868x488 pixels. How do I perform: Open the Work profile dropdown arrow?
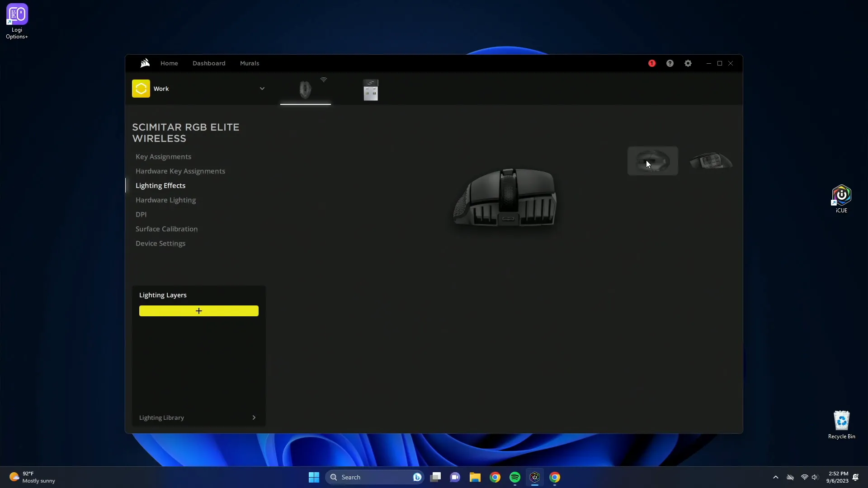click(262, 89)
